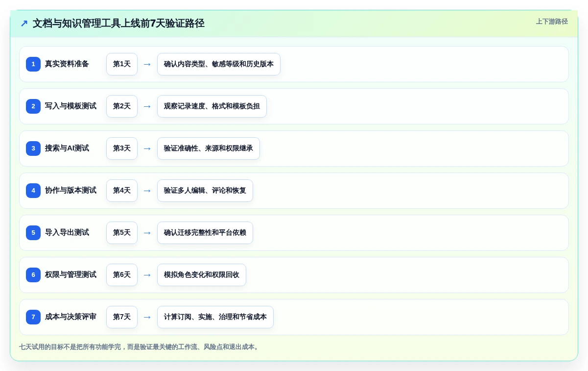Click the 第2天 day chip

[122, 106]
